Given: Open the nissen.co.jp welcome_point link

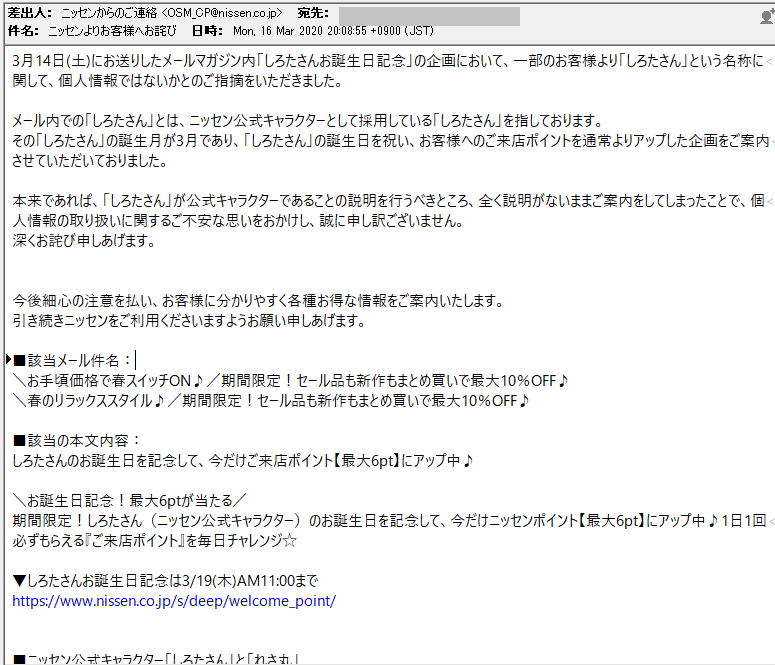Looking at the screenshot, I should [x=174, y=601].
